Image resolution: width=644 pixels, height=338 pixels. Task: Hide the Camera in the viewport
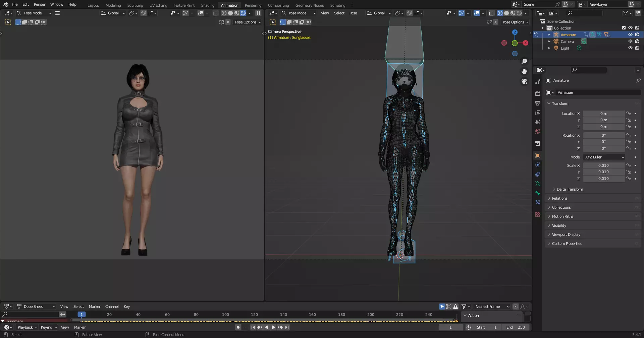[x=630, y=41]
